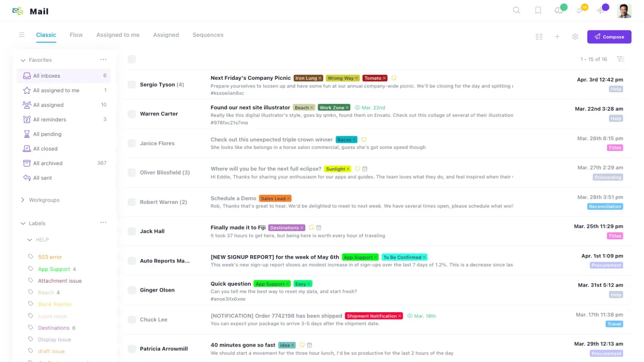This screenshot has width=644, height=362.
Task: Remove the Tomato tag from picnic email
Action: click(384, 78)
